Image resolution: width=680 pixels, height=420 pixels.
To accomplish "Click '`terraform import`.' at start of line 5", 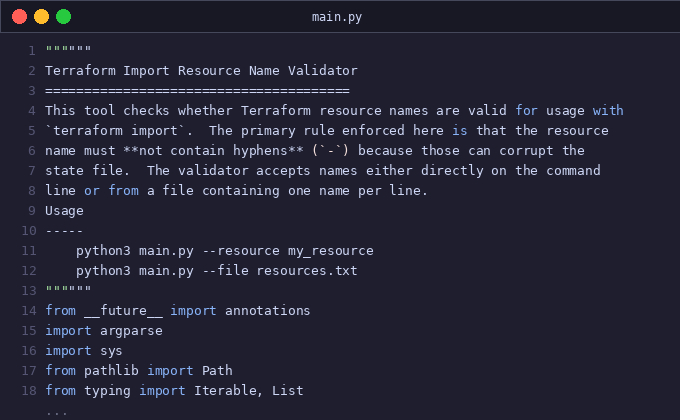I will (x=119, y=131).
